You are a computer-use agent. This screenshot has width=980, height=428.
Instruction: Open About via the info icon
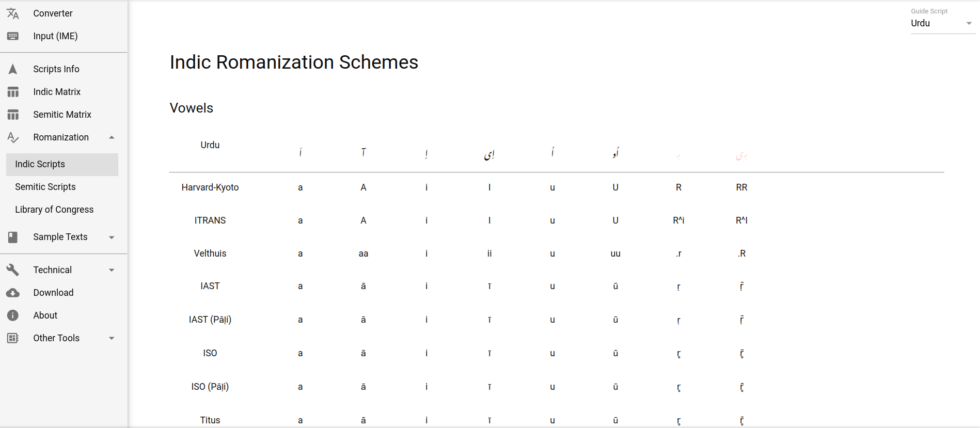coord(13,315)
